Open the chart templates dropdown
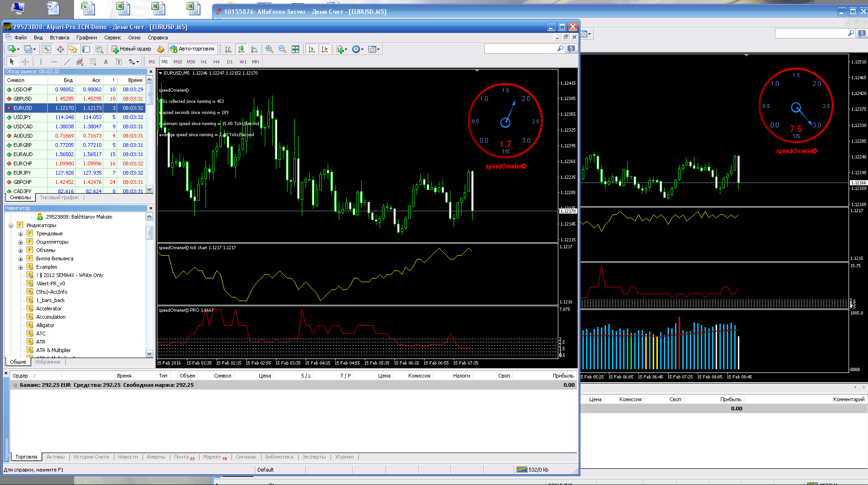 [x=374, y=49]
